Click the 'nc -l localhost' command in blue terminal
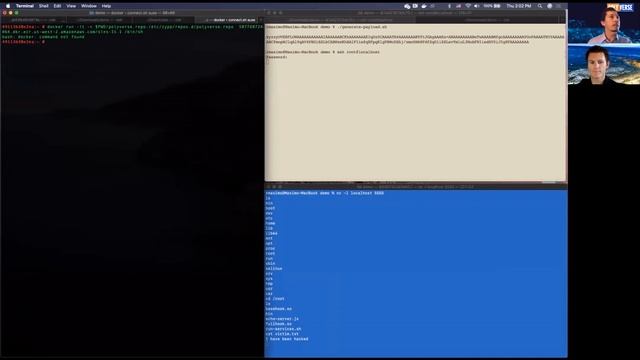 point(325,193)
